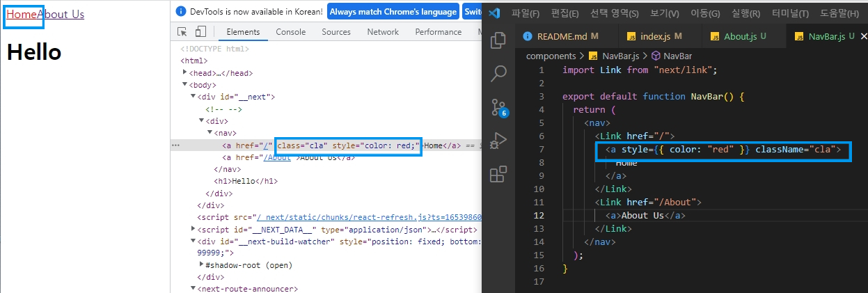Open Performance tab in DevTools

tap(439, 32)
